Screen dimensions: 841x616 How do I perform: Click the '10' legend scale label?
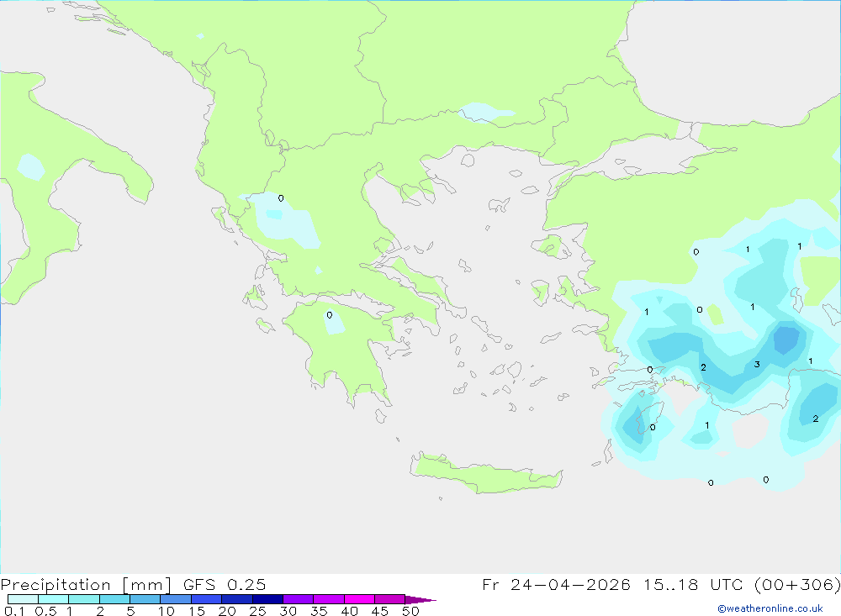click(167, 611)
